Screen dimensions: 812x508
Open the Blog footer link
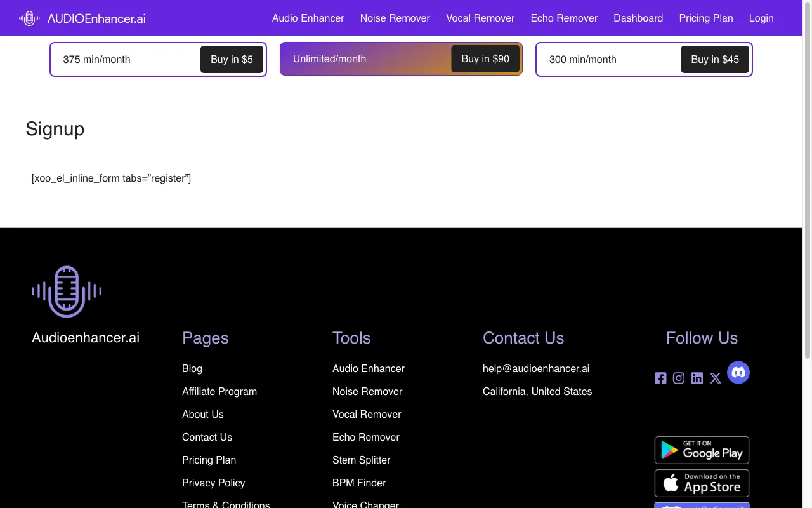pos(192,368)
